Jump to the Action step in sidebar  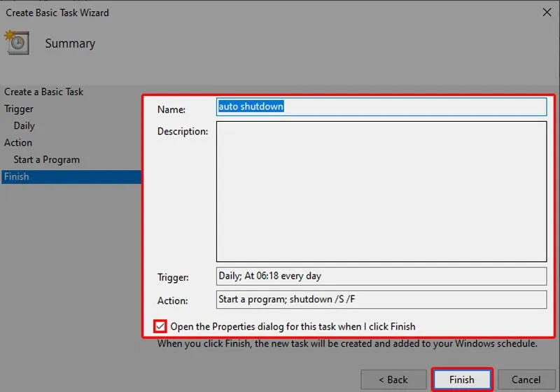pyautogui.click(x=18, y=143)
